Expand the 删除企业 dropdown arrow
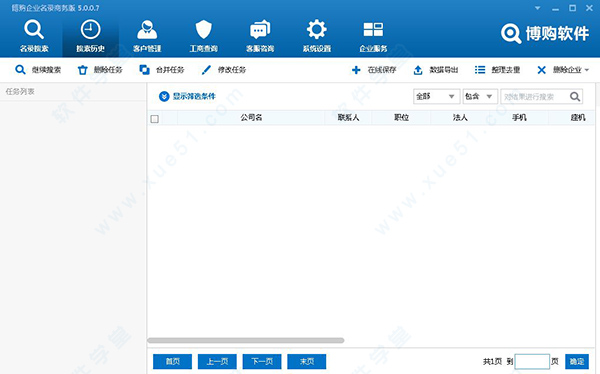The width and height of the screenshot is (600, 374). [587, 70]
